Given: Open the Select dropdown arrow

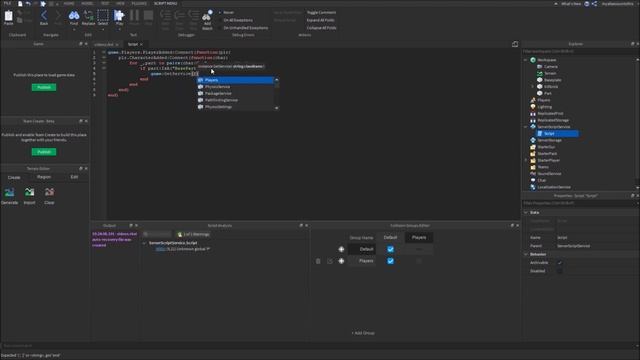Looking at the screenshot, I should [x=103, y=29].
